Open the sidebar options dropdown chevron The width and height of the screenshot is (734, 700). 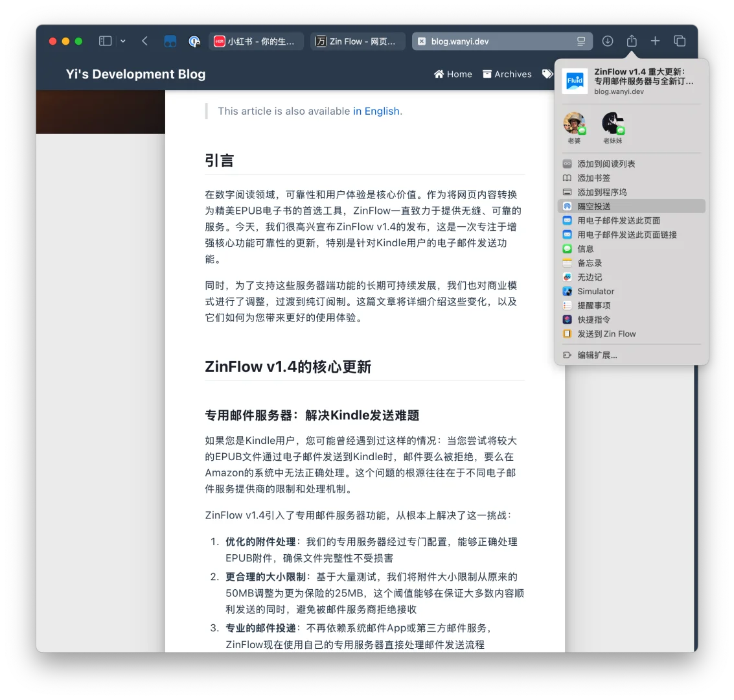[122, 41]
